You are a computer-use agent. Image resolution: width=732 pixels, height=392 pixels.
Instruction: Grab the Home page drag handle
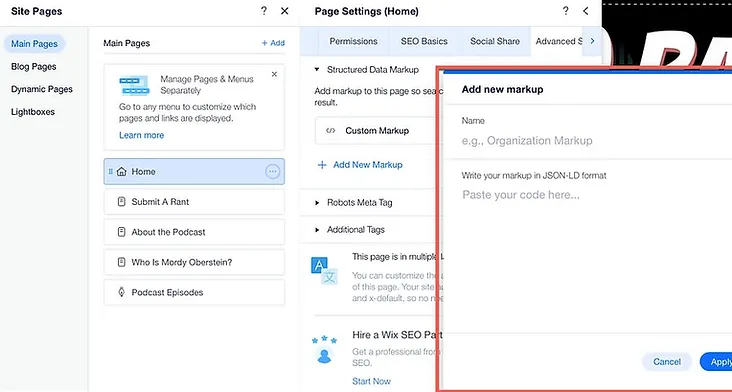[x=111, y=172]
